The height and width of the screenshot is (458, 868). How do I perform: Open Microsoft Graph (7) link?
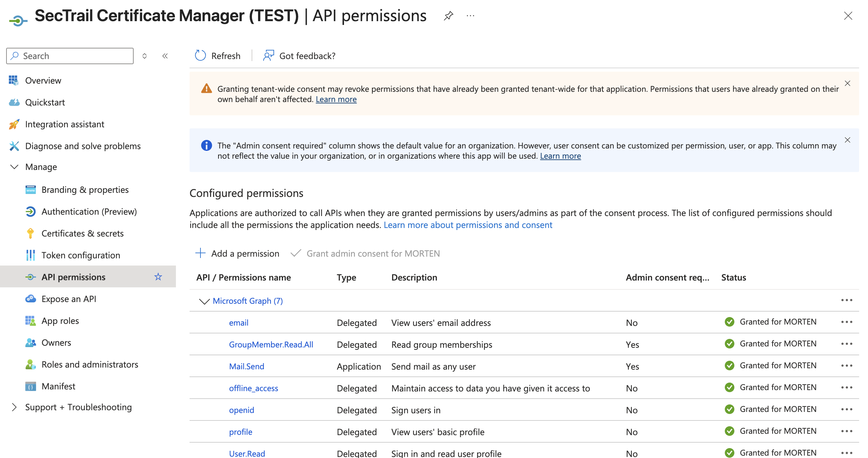[x=248, y=301]
